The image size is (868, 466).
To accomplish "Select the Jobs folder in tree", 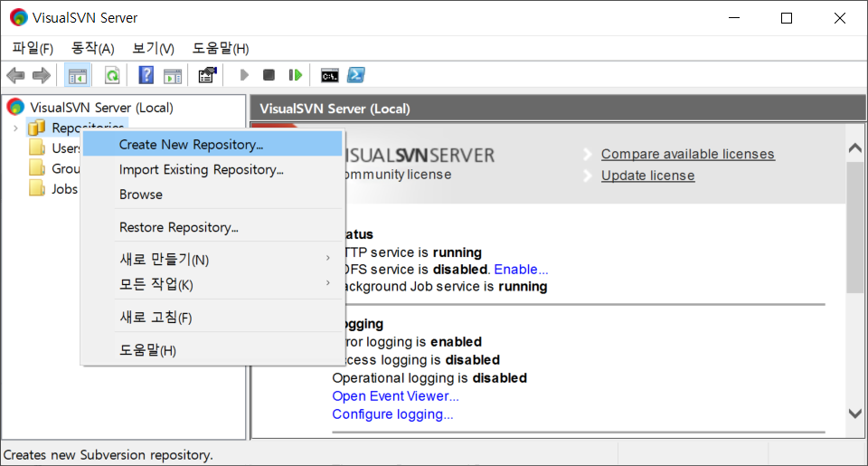I will click(53, 189).
